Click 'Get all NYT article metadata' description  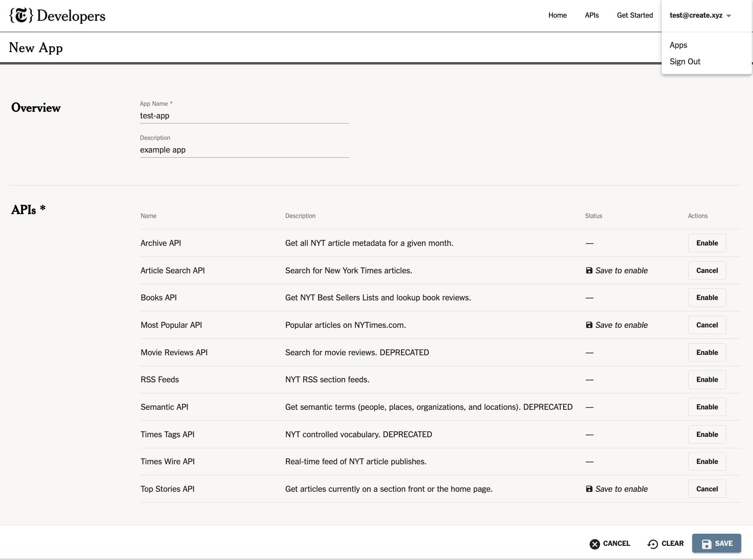click(x=369, y=243)
